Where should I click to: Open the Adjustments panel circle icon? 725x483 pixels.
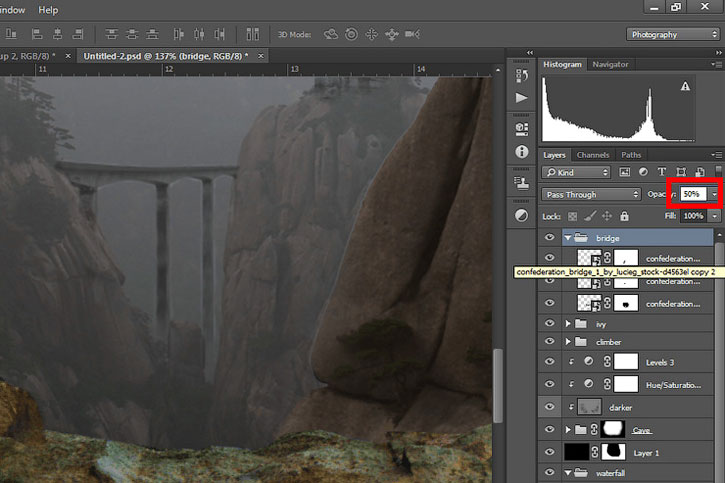point(522,215)
